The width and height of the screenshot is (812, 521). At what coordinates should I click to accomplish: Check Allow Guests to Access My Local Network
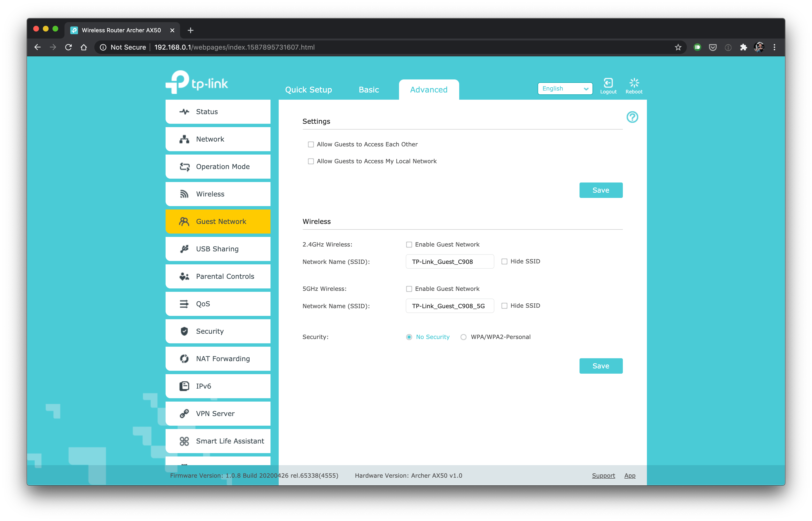coord(310,161)
